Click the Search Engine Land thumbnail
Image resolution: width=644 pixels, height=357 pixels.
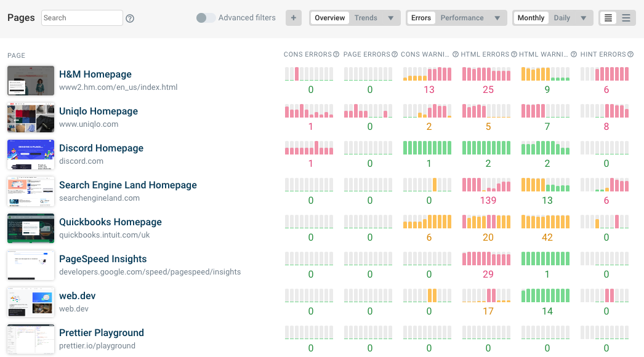point(31,191)
